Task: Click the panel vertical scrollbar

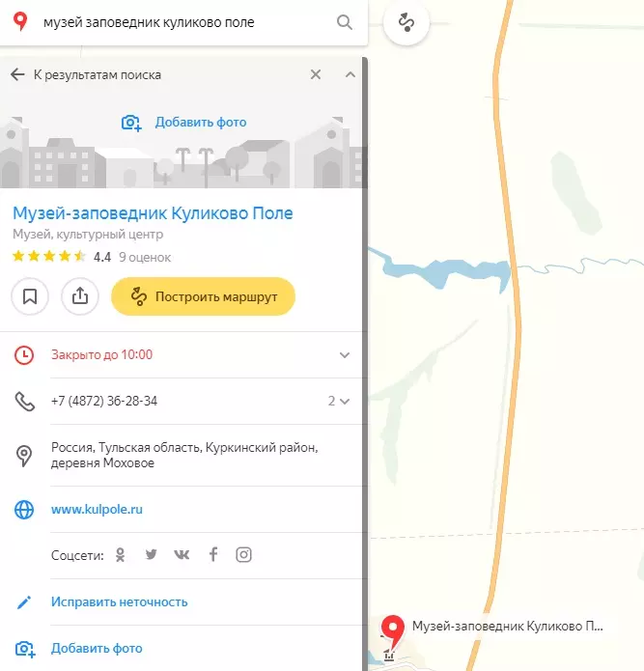Action: [365, 364]
